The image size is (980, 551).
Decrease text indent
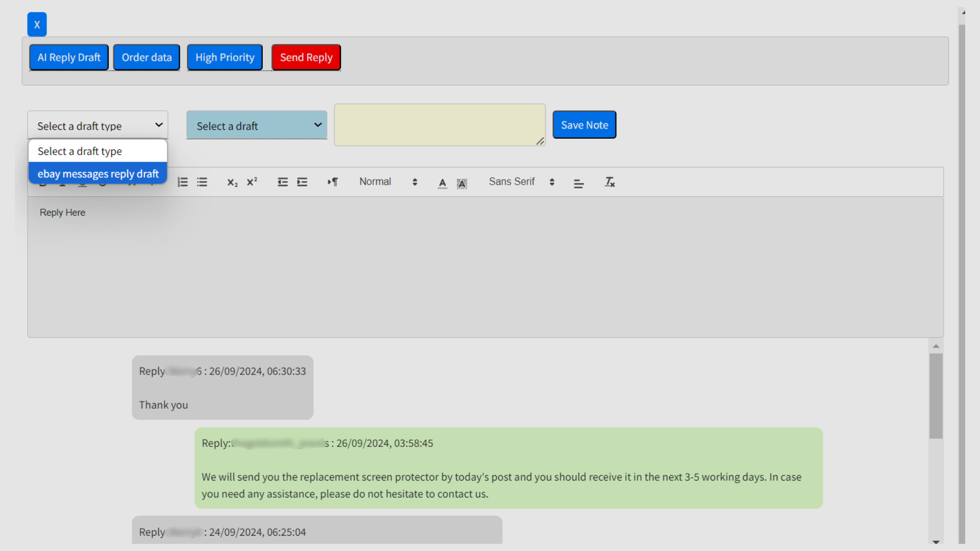283,182
